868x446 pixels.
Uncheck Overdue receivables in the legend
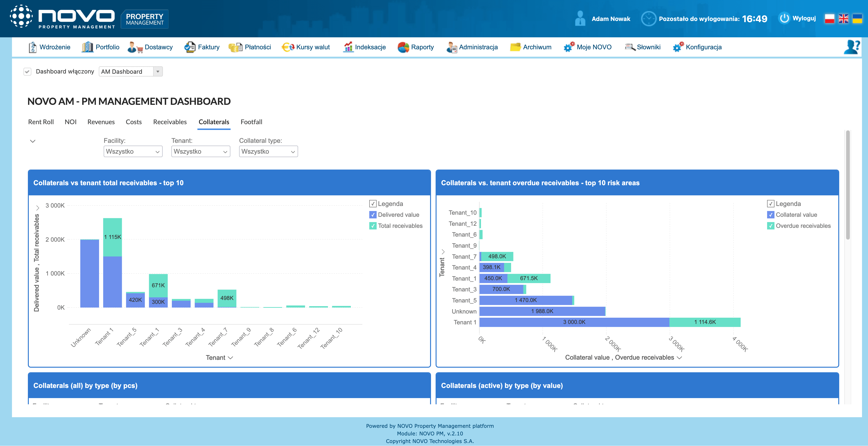pyautogui.click(x=770, y=226)
